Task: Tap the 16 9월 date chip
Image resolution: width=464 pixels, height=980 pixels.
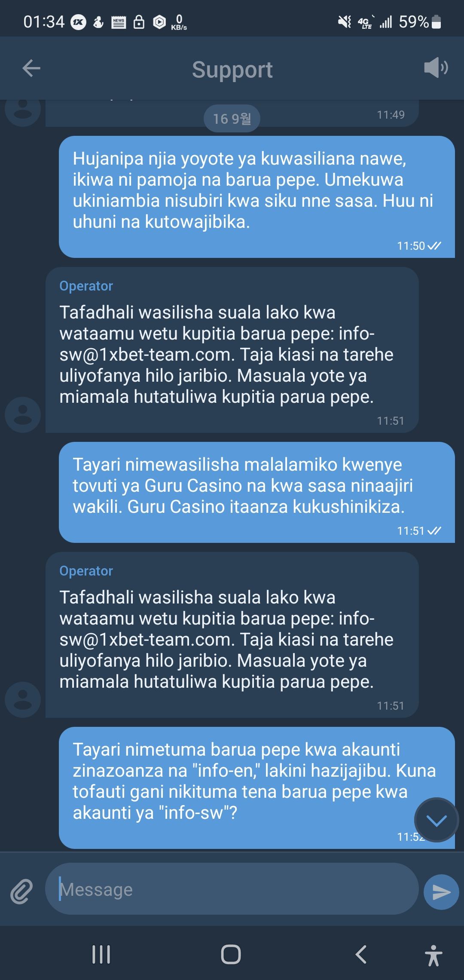Action: tap(232, 118)
